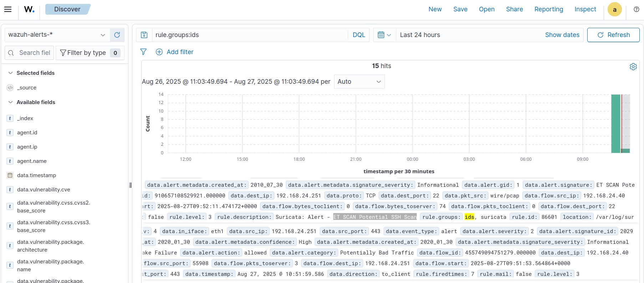Collapse the Selected fields section

pyautogui.click(x=11, y=73)
